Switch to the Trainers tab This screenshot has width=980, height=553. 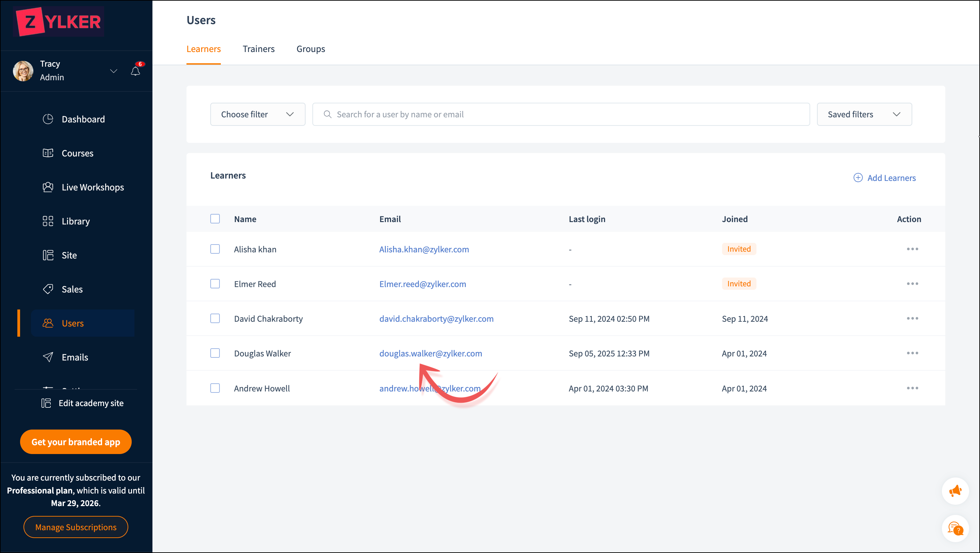pos(258,49)
